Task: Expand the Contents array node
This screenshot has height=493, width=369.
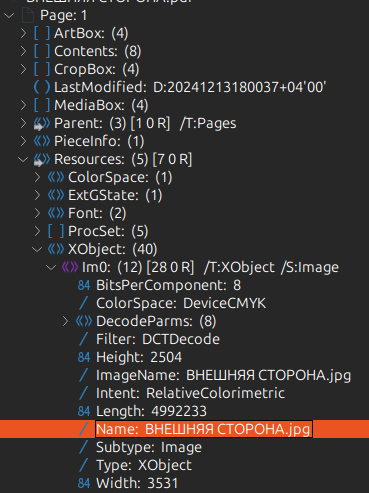Action: (23, 51)
